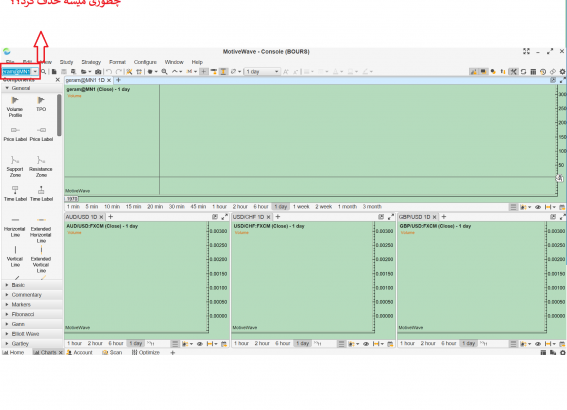Viewport: 567px width, 410px height.
Task: Switch to the Home tab
Action: (x=13, y=353)
